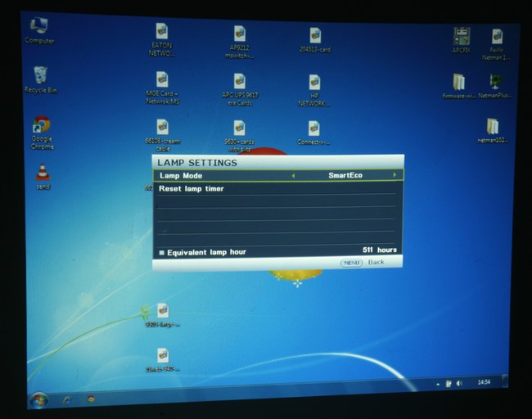This screenshot has width=532, height=419.
Task: Open the lowest file icon on the desktop
Action: coord(163,360)
